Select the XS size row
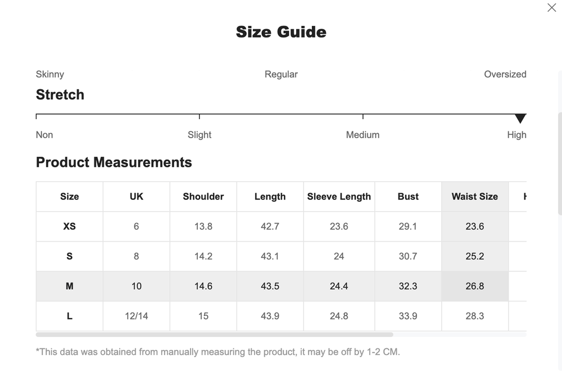 pyautogui.click(x=69, y=226)
